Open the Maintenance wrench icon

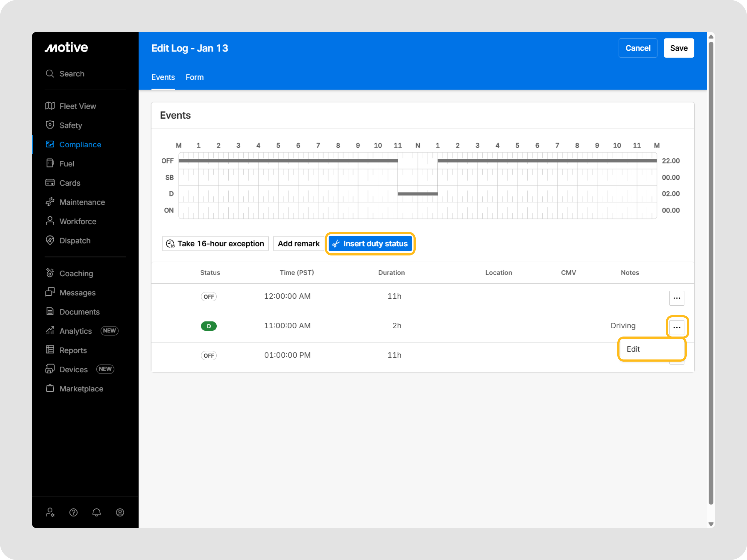[50, 202]
